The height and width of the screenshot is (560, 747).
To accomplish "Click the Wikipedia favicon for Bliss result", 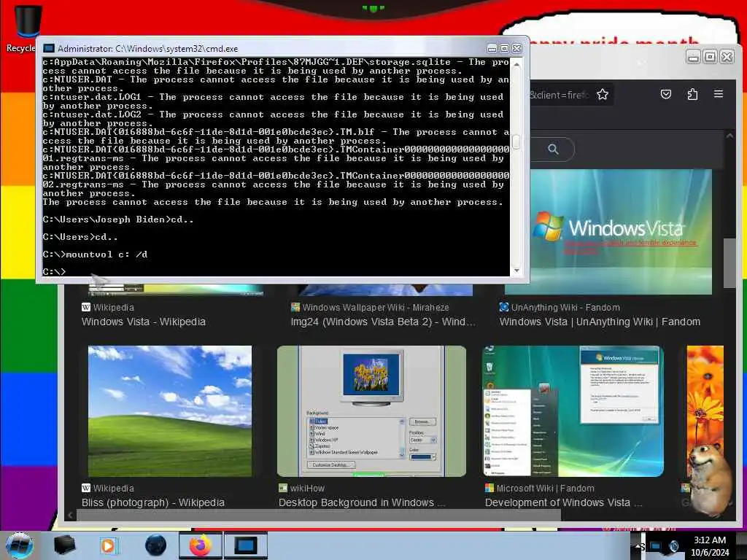I will (x=86, y=488).
